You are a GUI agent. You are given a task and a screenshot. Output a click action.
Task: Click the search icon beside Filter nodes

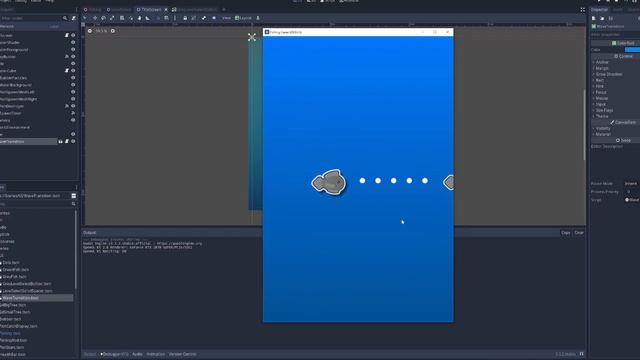(x=65, y=18)
